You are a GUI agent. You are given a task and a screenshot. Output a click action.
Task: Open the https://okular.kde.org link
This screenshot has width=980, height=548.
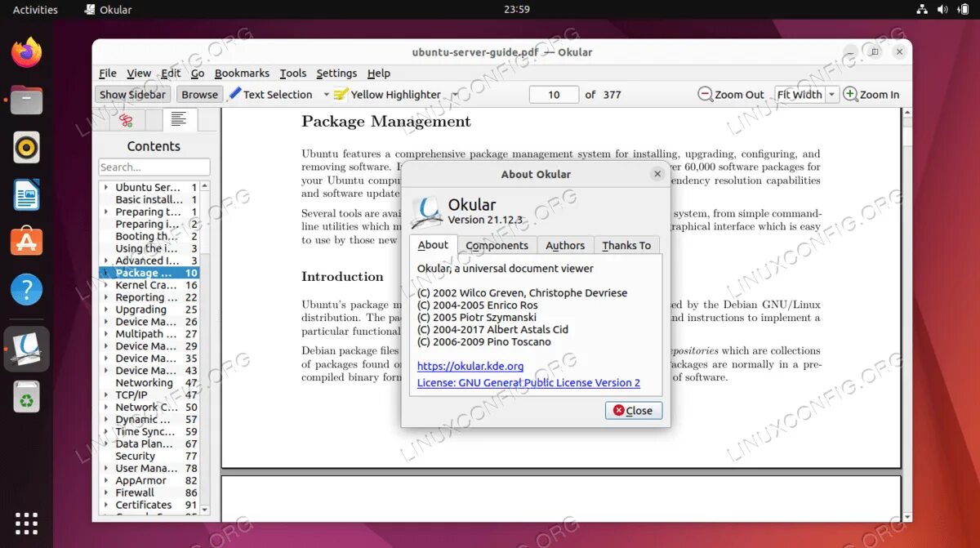[x=470, y=366]
